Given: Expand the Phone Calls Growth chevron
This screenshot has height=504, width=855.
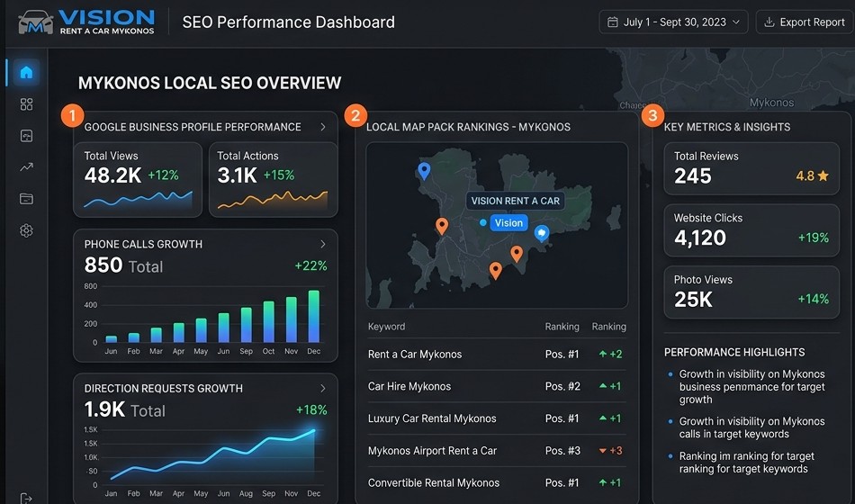Looking at the screenshot, I should [x=323, y=244].
